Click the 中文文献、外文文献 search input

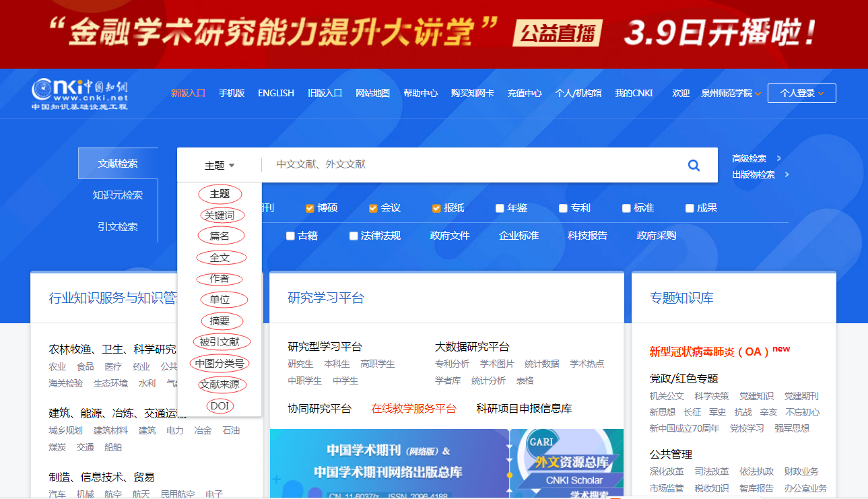click(x=471, y=165)
